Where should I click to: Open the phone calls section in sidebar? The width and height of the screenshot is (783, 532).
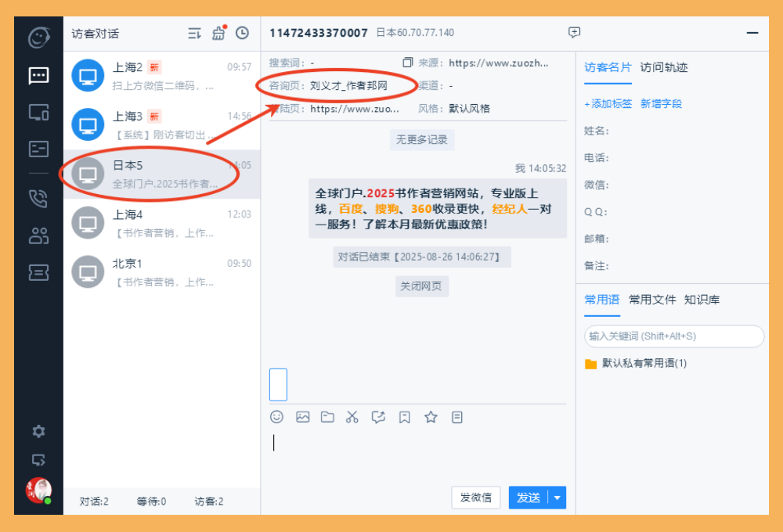[38, 198]
